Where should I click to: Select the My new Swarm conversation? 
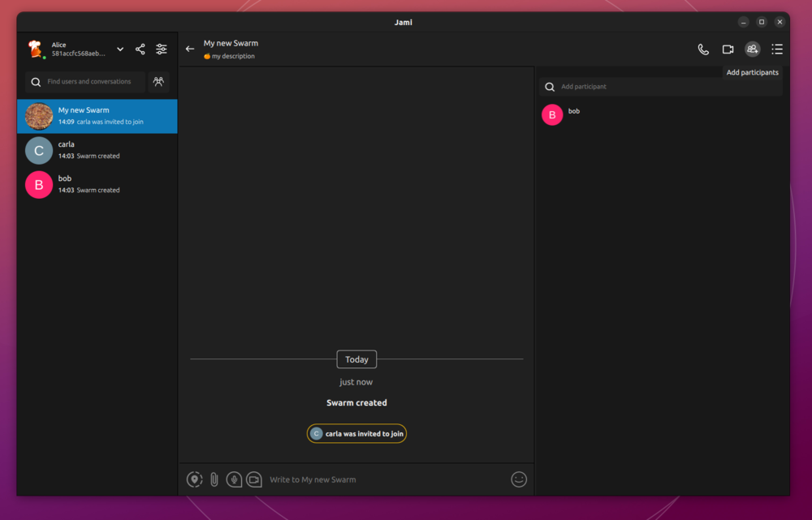[x=97, y=116]
